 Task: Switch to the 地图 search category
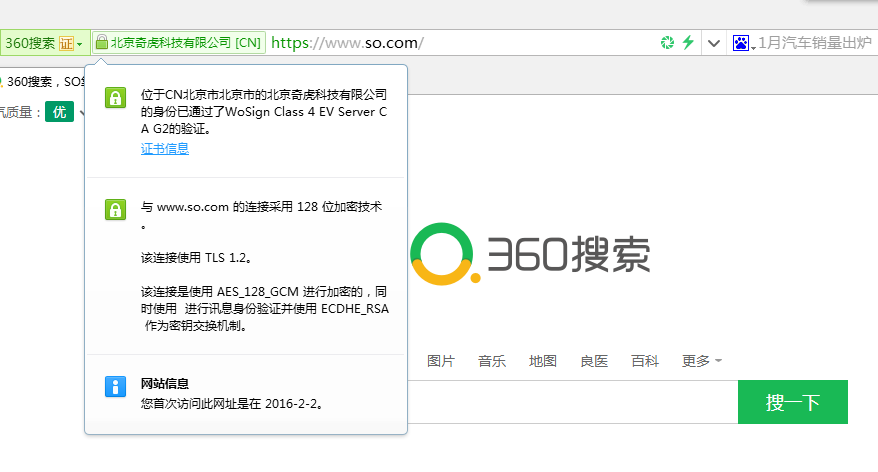[x=543, y=361]
